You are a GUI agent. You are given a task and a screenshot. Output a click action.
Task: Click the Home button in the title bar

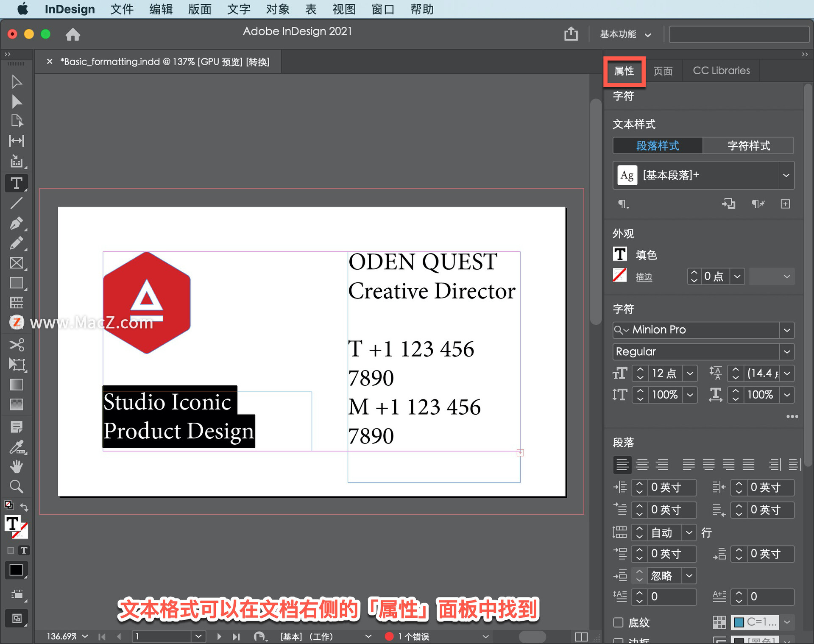pyautogui.click(x=73, y=34)
